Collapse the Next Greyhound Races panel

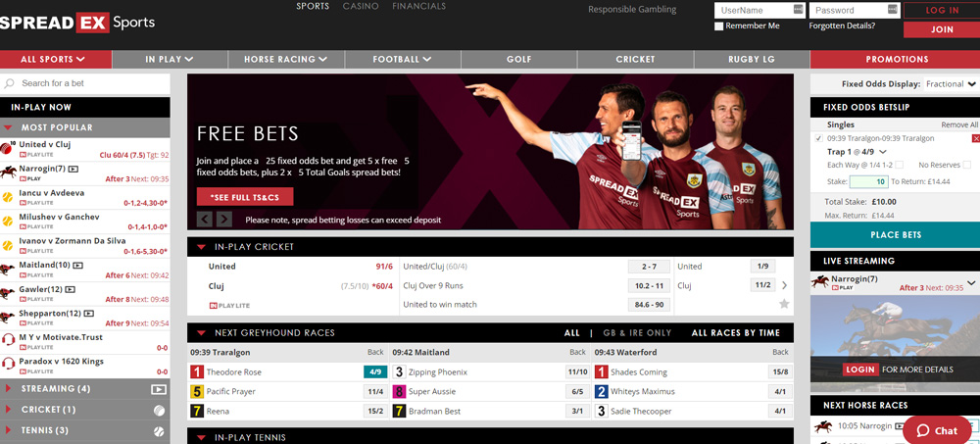coord(201,333)
